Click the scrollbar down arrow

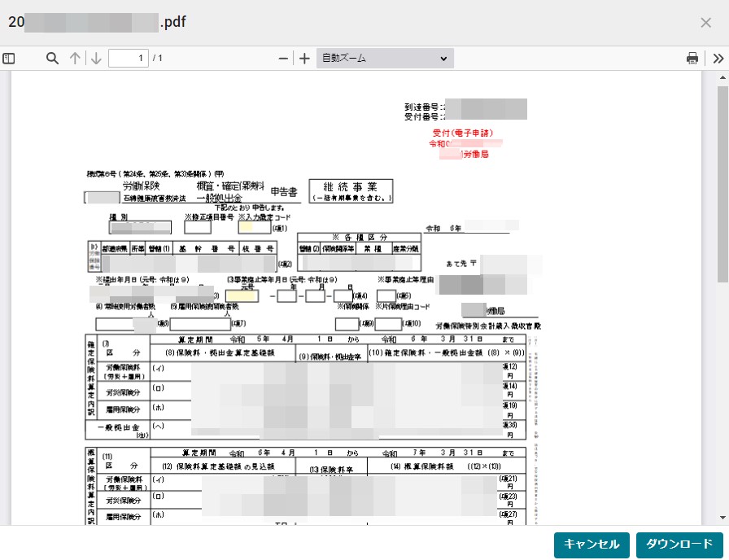722,517
